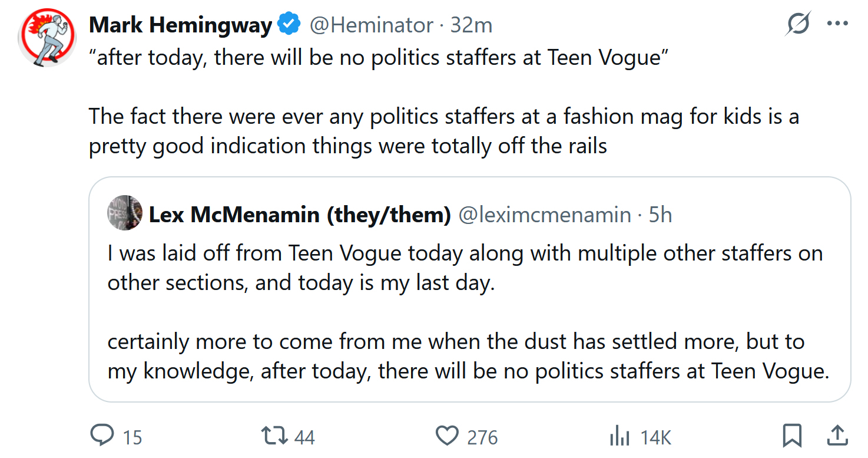Click the 44 reposts count
868x458 pixels.
pyautogui.click(x=304, y=437)
